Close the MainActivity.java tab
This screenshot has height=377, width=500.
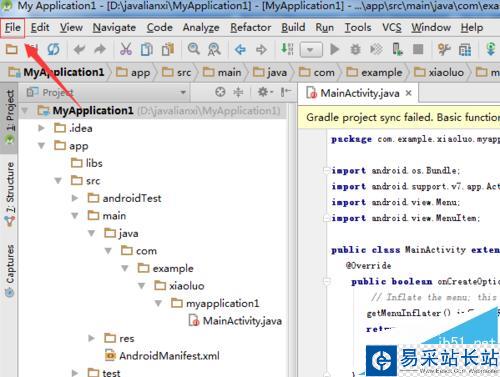tap(409, 93)
